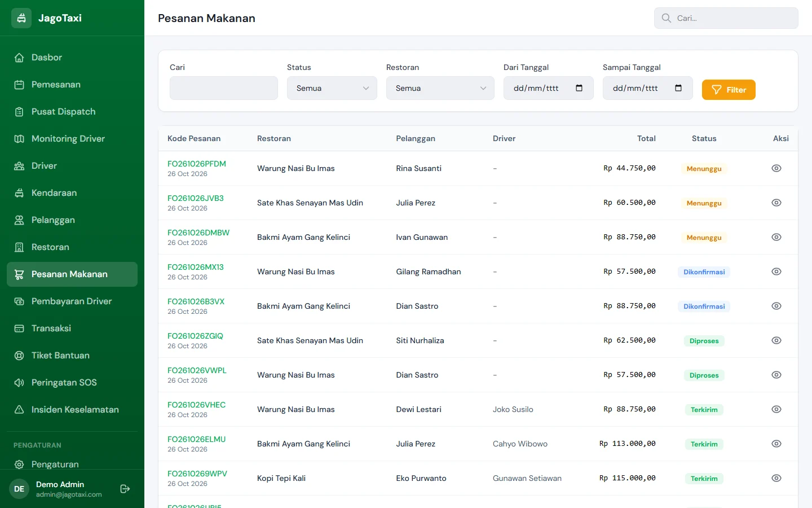Click the Pengaturan gear icon
The height and width of the screenshot is (508, 812).
(19, 465)
